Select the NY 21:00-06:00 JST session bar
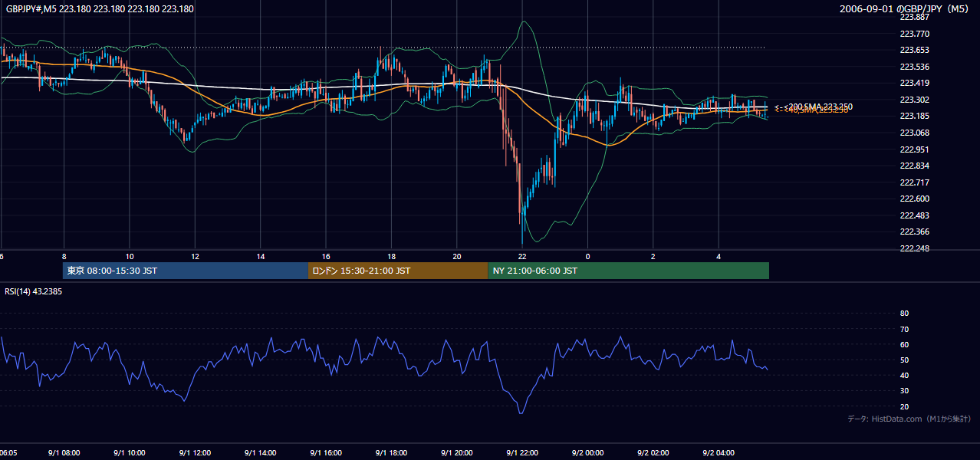The width and height of the screenshot is (980, 460). [628, 271]
